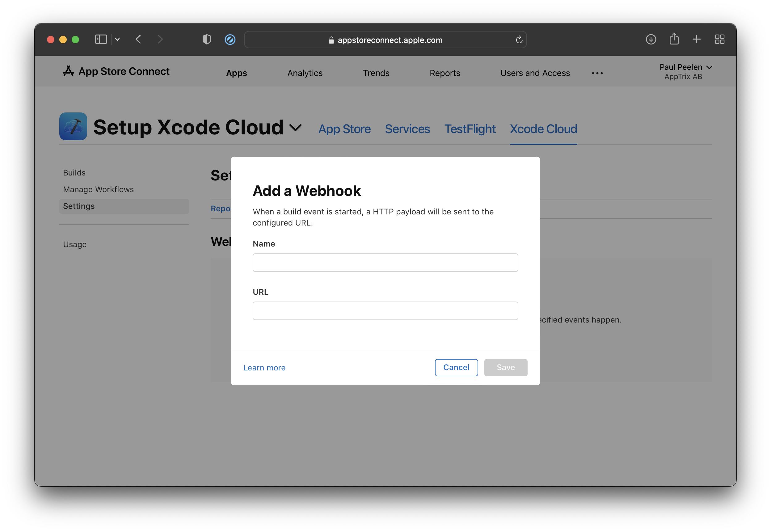The width and height of the screenshot is (771, 532).
Task: Open sidebar options chevron in toolbar
Action: click(117, 39)
